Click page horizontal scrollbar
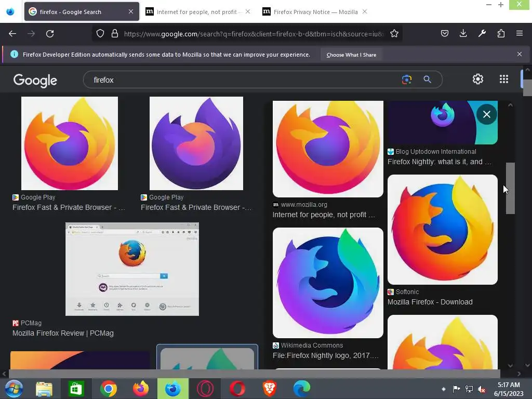Viewport: 532px width, 399px height. tap(255, 374)
